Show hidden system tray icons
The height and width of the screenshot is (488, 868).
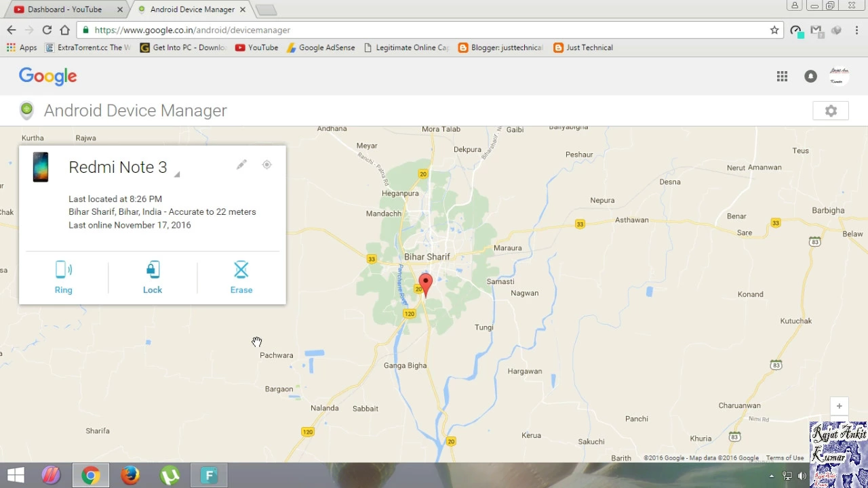tap(771, 476)
